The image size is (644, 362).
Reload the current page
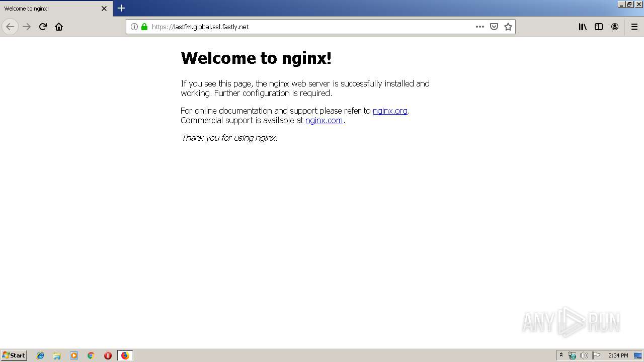pyautogui.click(x=43, y=27)
